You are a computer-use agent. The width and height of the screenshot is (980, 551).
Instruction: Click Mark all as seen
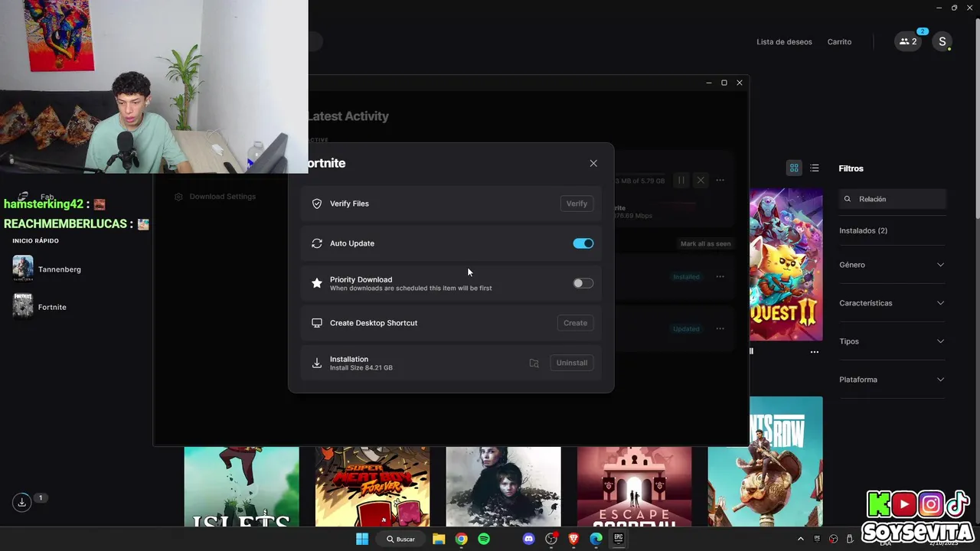pyautogui.click(x=705, y=243)
